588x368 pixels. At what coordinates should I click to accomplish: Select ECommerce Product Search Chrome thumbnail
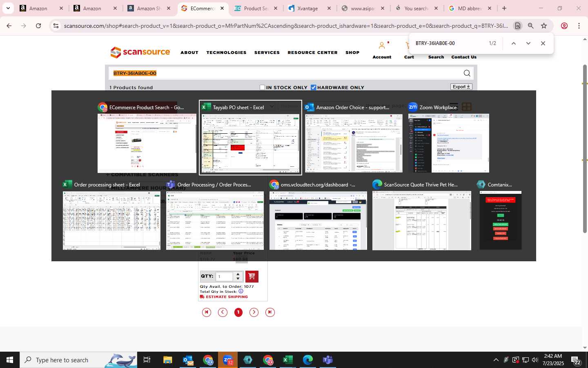coord(147,138)
